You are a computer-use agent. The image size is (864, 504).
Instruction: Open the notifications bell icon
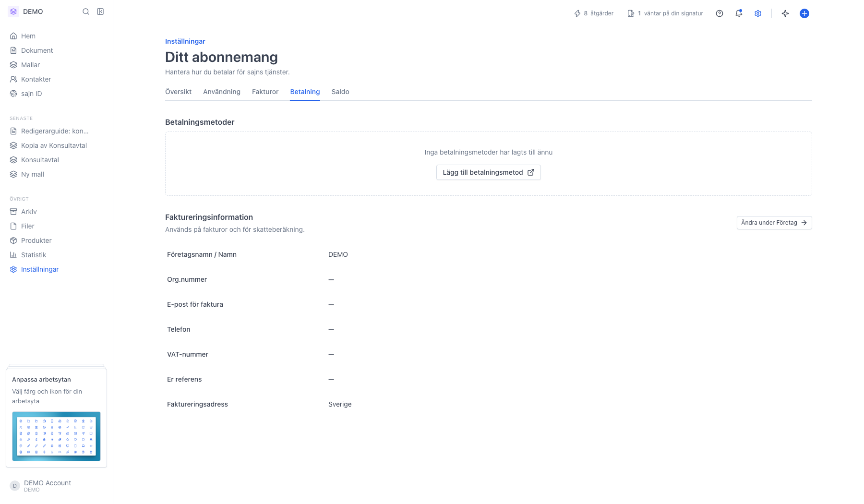pyautogui.click(x=739, y=13)
